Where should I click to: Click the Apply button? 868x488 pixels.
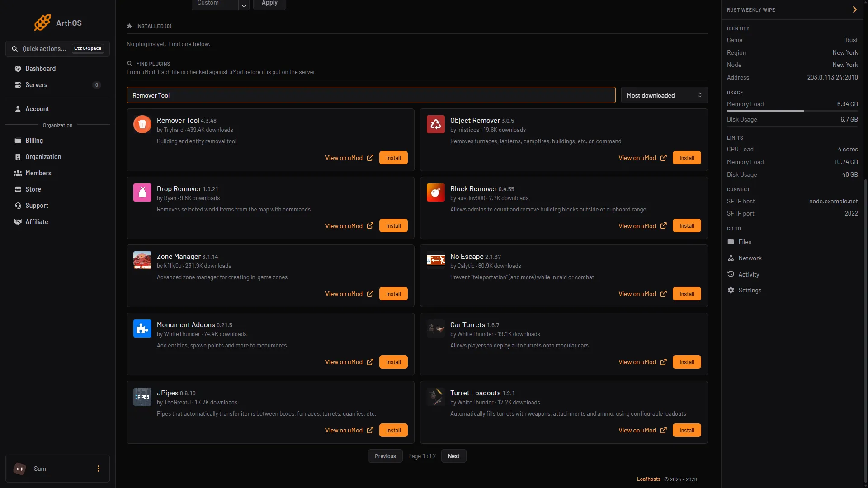(x=269, y=4)
